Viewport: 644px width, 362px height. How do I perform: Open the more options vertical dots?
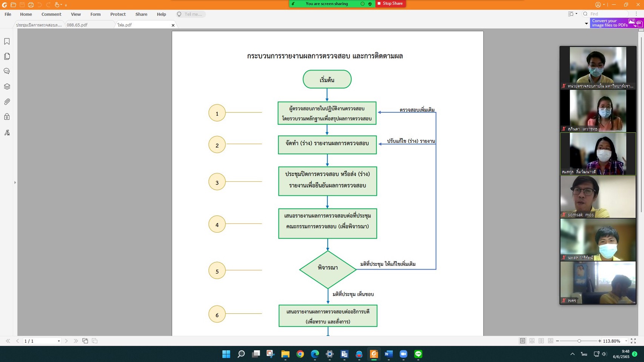pos(636,14)
